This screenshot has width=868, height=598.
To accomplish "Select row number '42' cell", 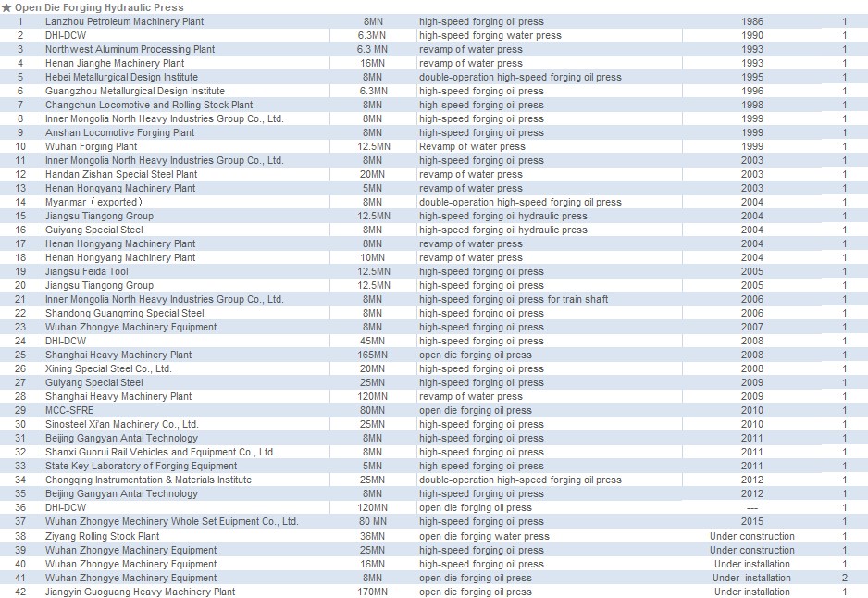I will tap(20, 592).
